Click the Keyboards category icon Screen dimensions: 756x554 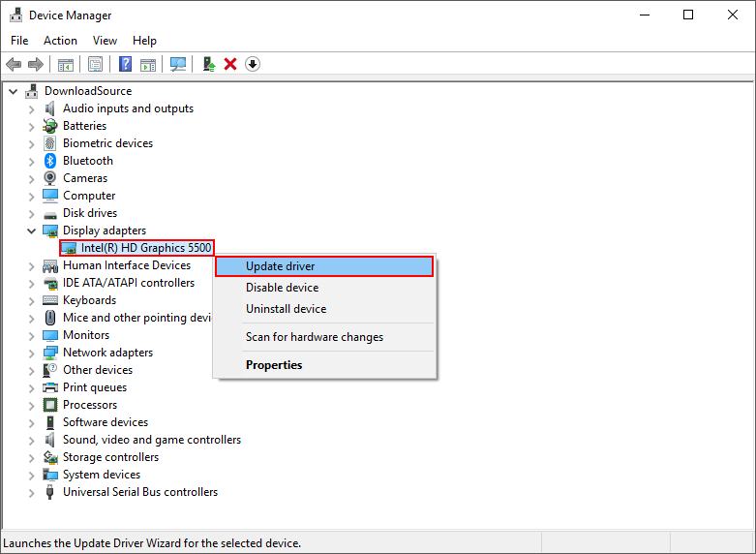pos(50,300)
